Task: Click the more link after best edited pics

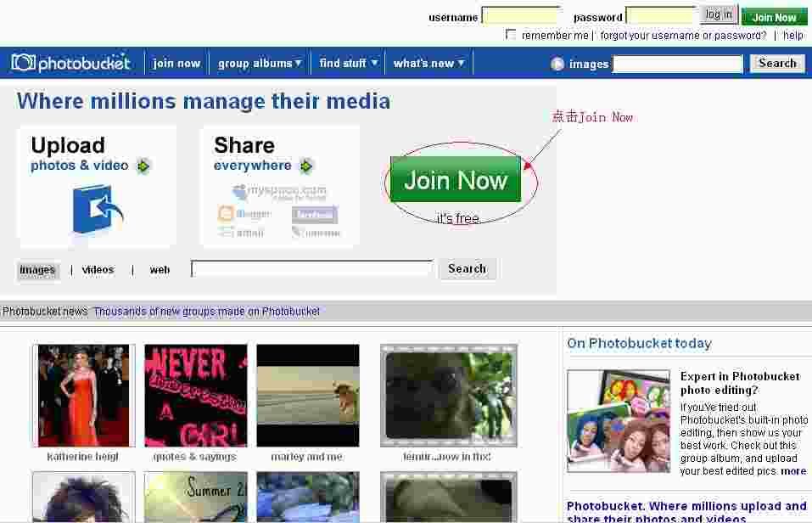Action: (793, 470)
